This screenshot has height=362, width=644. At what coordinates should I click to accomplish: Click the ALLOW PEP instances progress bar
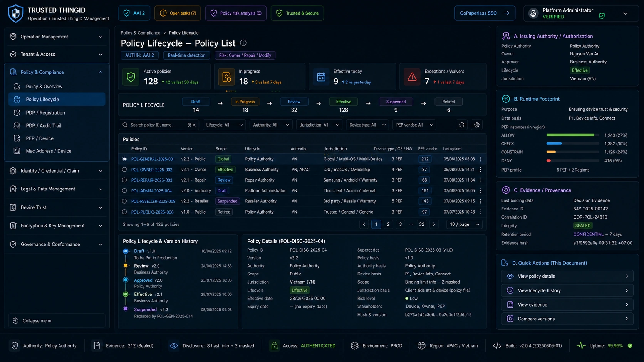tap(572, 135)
